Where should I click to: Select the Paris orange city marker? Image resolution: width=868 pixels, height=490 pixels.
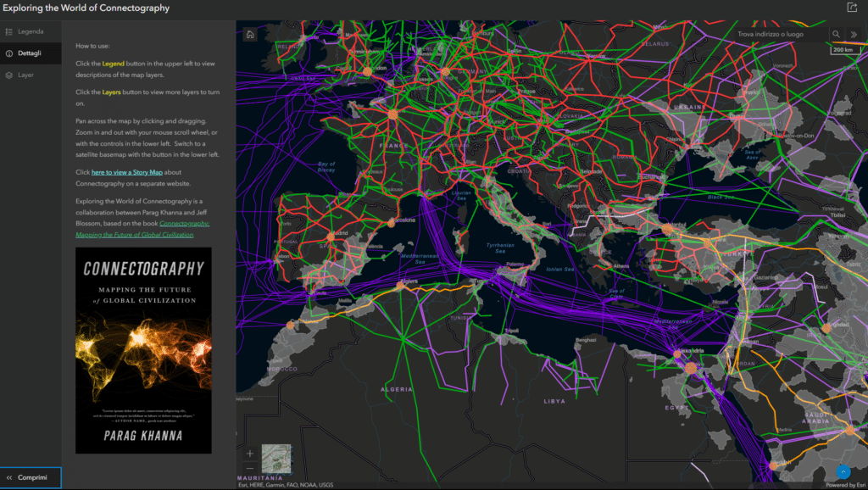pyautogui.click(x=392, y=114)
